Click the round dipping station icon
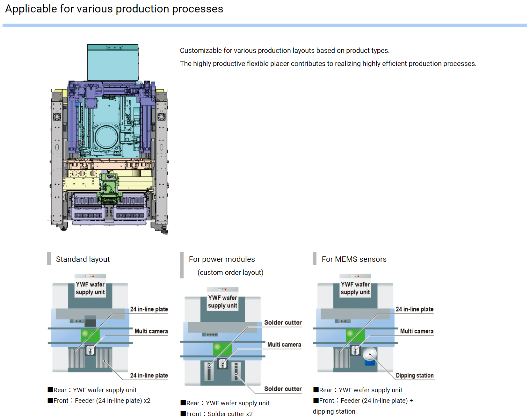This screenshot has width=530, height=420. pos(370,354)
